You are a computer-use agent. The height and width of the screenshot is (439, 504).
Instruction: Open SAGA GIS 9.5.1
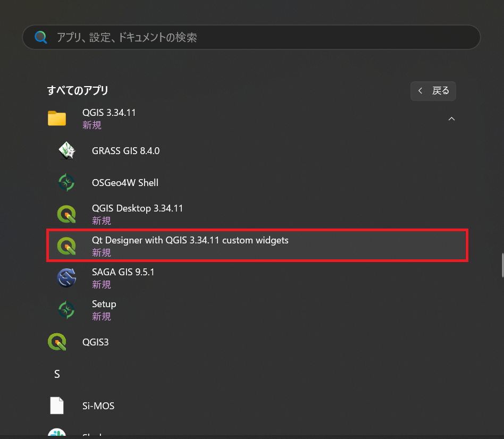coord(257,277)
